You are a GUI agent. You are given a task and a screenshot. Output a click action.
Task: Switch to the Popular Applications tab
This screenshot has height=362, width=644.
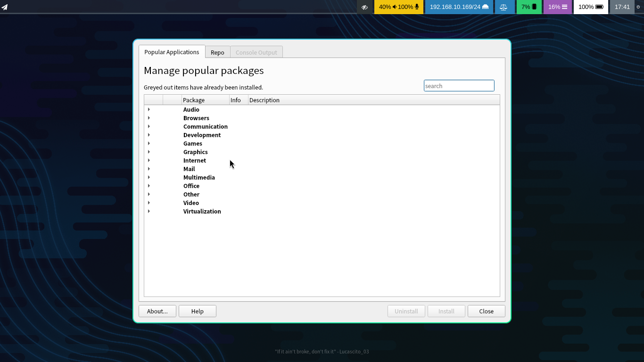click(x=172, y=52)
